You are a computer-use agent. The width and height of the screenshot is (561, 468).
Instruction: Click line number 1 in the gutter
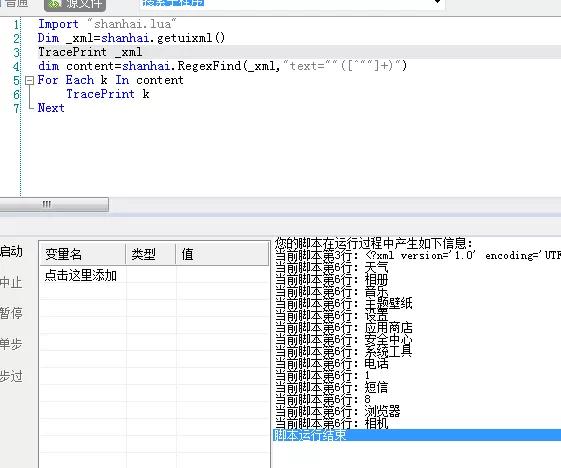tap(16, 25)
